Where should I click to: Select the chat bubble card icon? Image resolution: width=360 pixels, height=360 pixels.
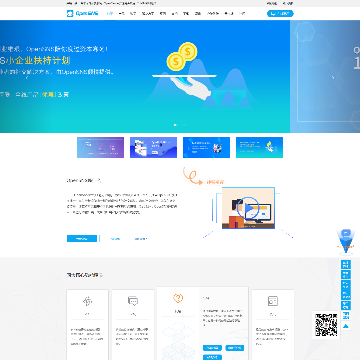pos(133,301)
